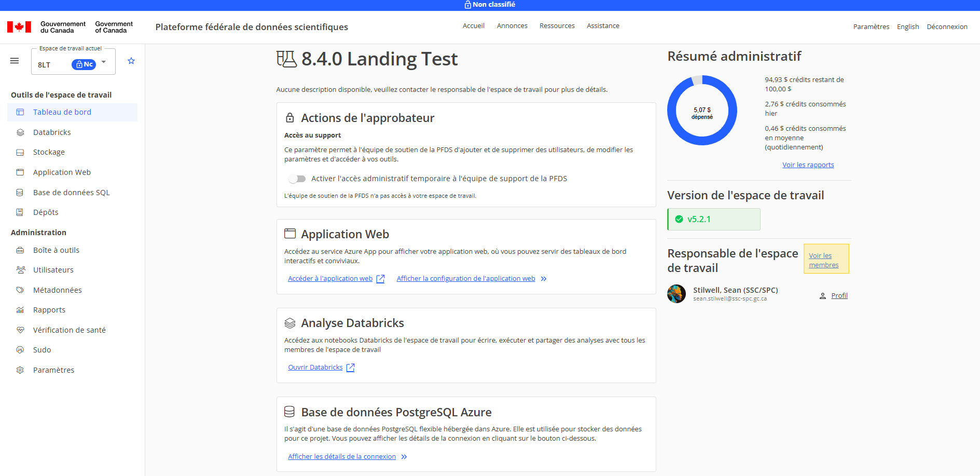Click the credits spent donut chart
Image resolution: width=980 pixels, height=476 pixels.
[x=702, y=111]
